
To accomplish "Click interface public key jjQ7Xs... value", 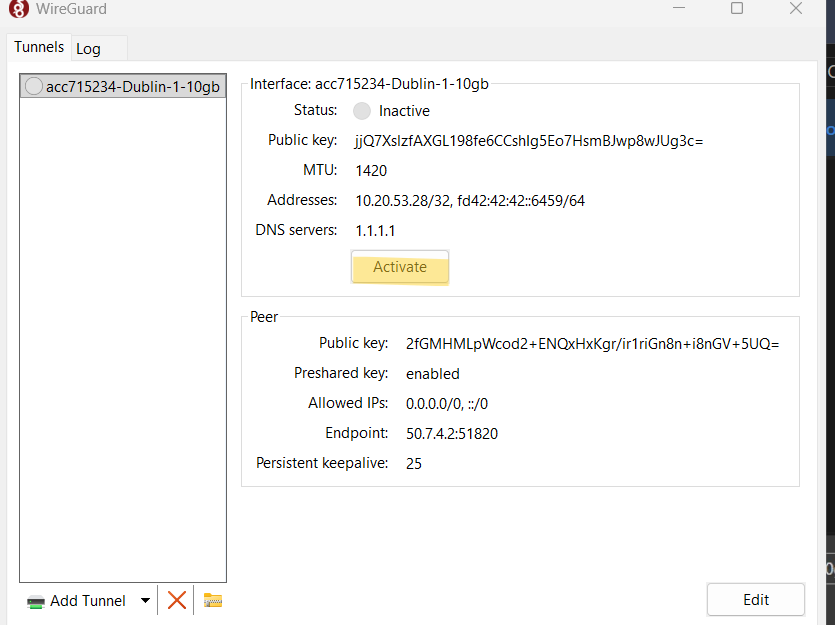I will coord(528,141).
